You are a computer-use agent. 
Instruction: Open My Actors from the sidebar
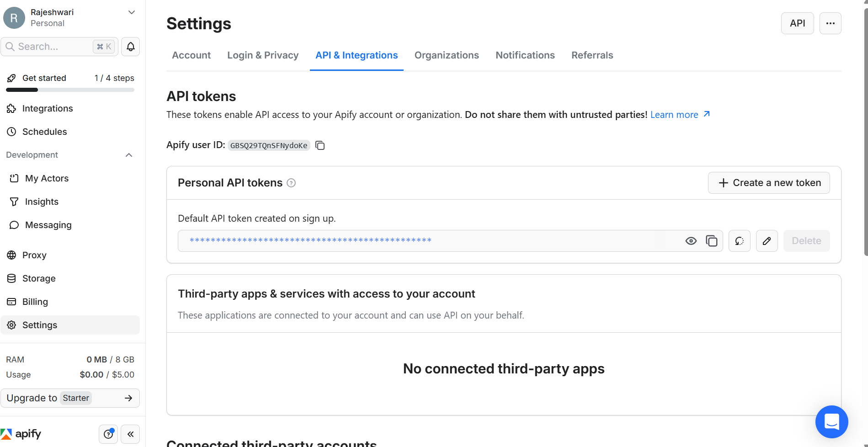click(x=47, y=178)
